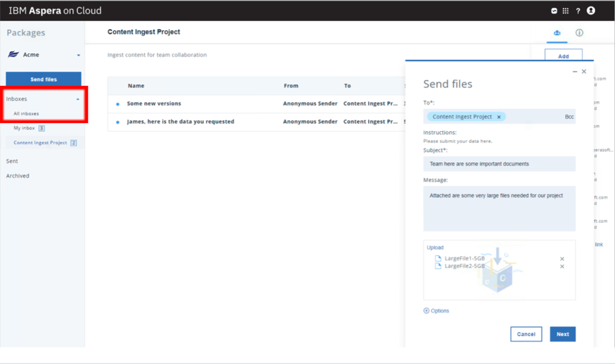Open the Help question mark icon
This screenshot has height=364, width=615.
point(579,11)
